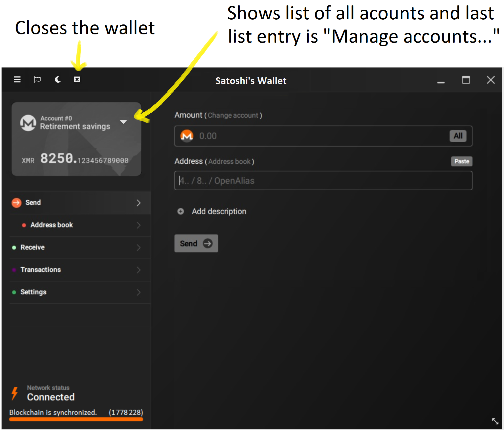This screenshot has height=431, width=504.
Task: Click the plus icon beside Add description
Action: tap(181, 211)
